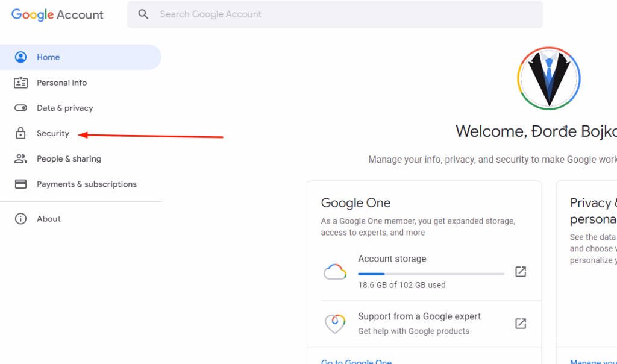Click the People & sharing icon
This screenshot has height=364, width=617.
point(20,158)
